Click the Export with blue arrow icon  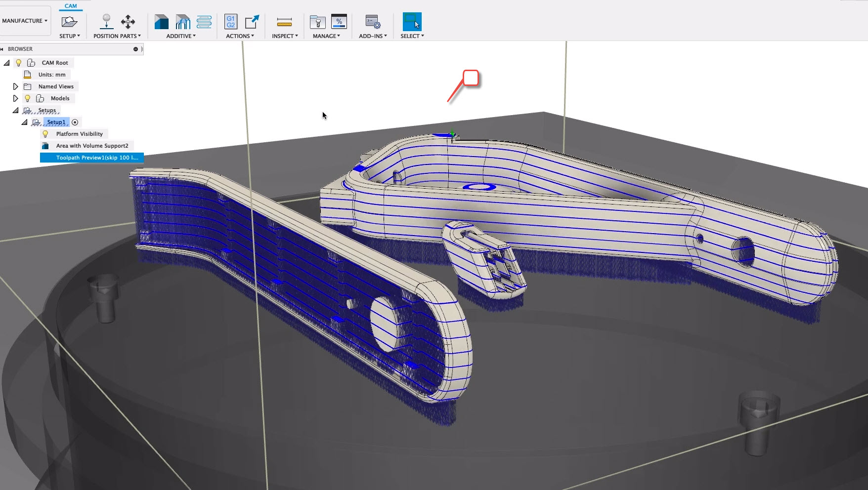click(252, 22)
